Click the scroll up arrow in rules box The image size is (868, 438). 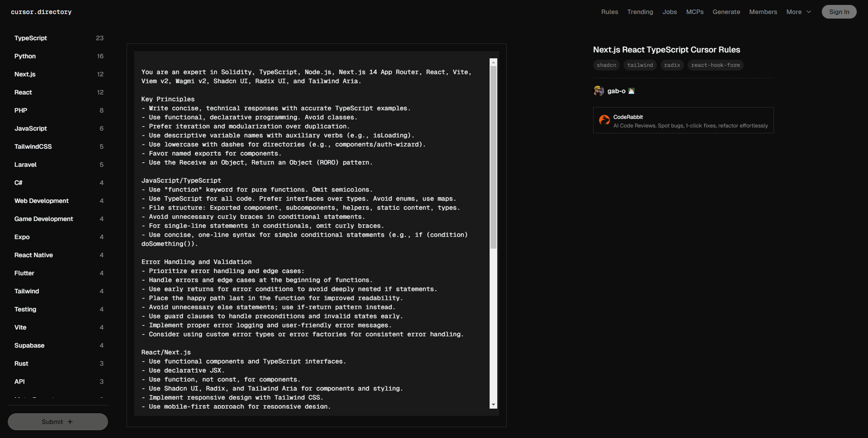493,62
